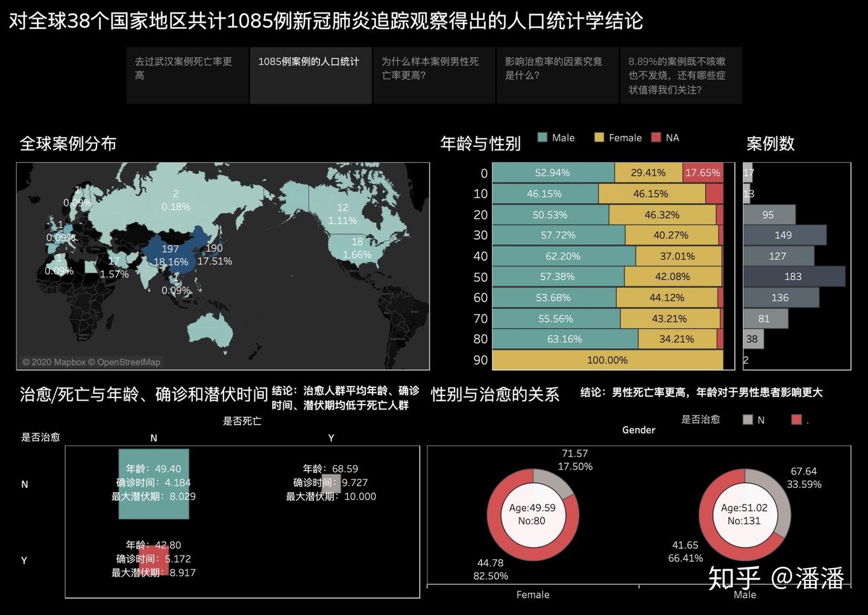Click the 100.00% female bar for age 90
The width and height of the screenshot is (868, 615).
click(608, 360)
